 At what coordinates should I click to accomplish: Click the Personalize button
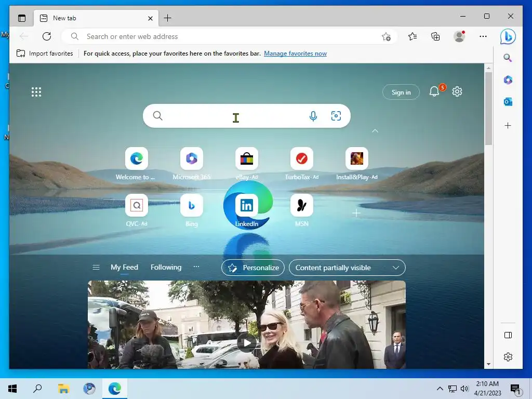253,268
